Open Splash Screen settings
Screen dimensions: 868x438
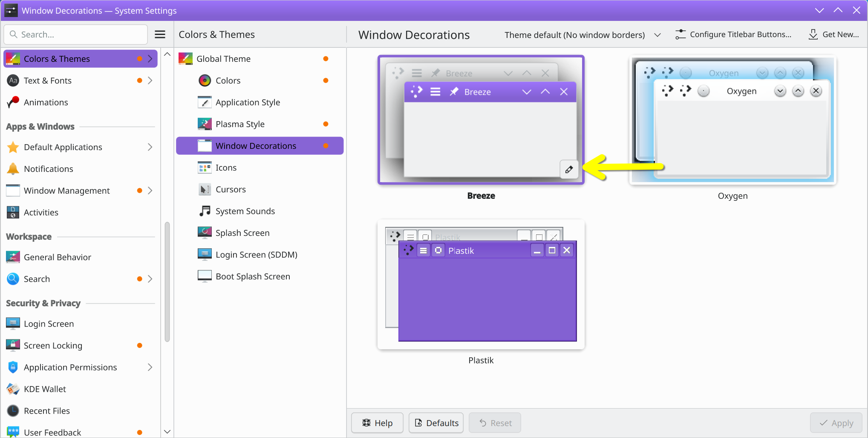(260, 233)
